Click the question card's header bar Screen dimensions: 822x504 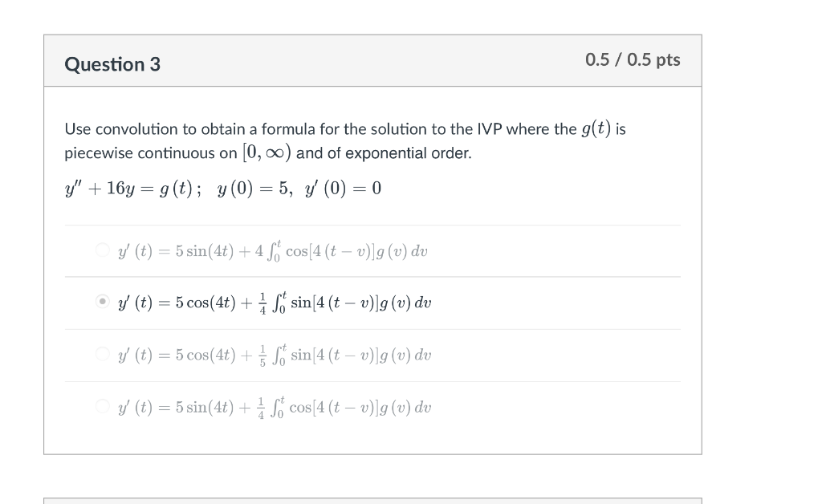(373, 60)
